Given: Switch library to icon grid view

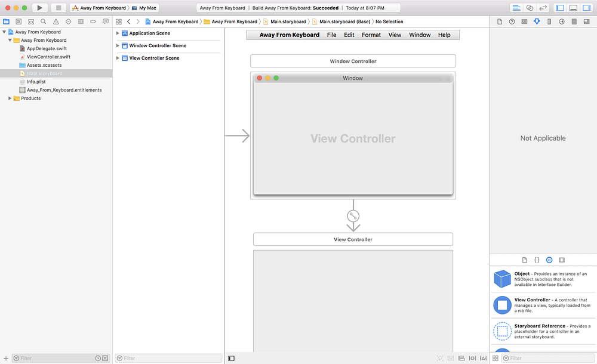Looking at the screenshot, I should tap(496, 358).
